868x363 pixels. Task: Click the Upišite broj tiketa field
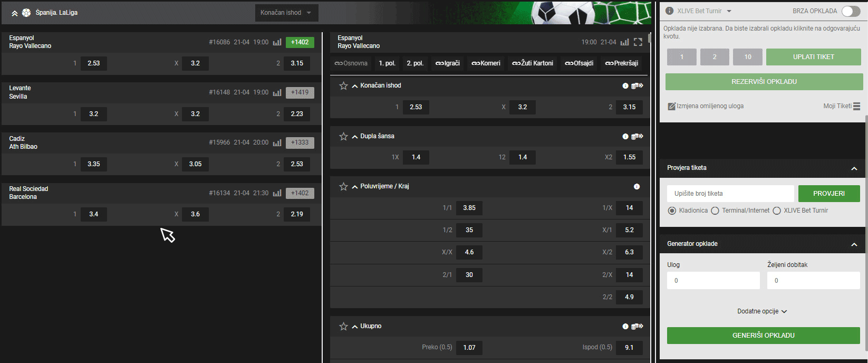[x=730, y=194]
